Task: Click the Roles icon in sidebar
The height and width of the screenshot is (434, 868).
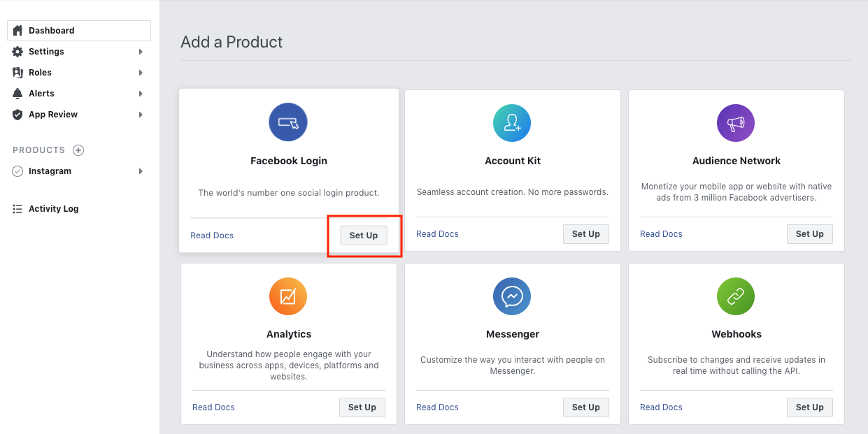Action: coord(18,73)
